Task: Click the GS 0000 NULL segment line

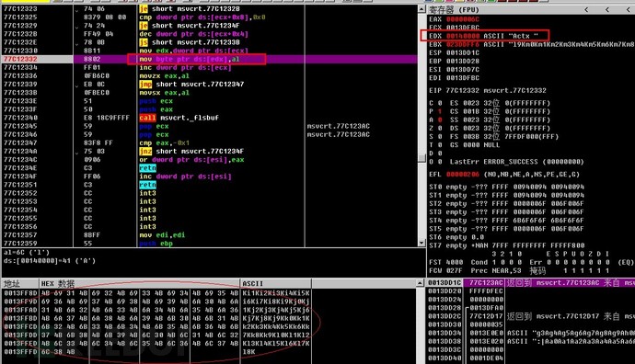Action: 475,145
